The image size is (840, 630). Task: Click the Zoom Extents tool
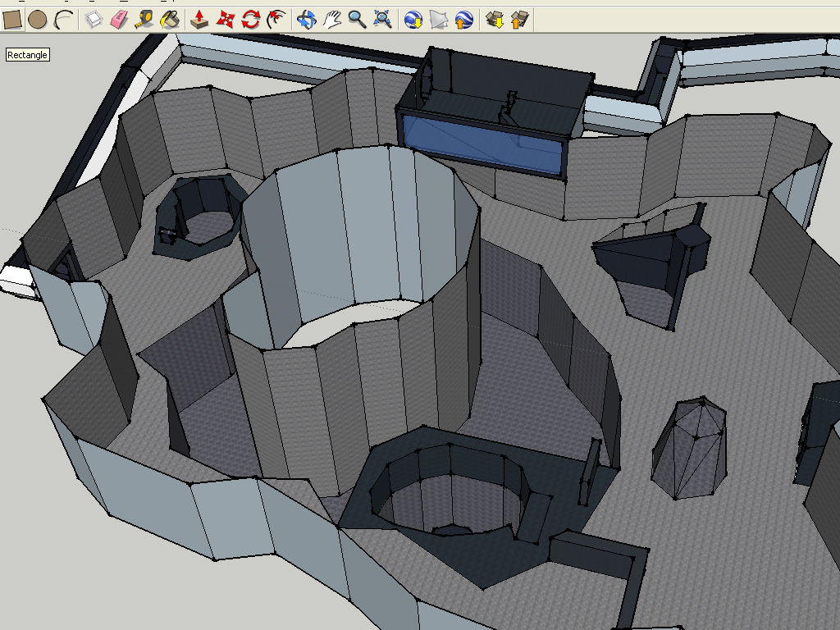383,20
